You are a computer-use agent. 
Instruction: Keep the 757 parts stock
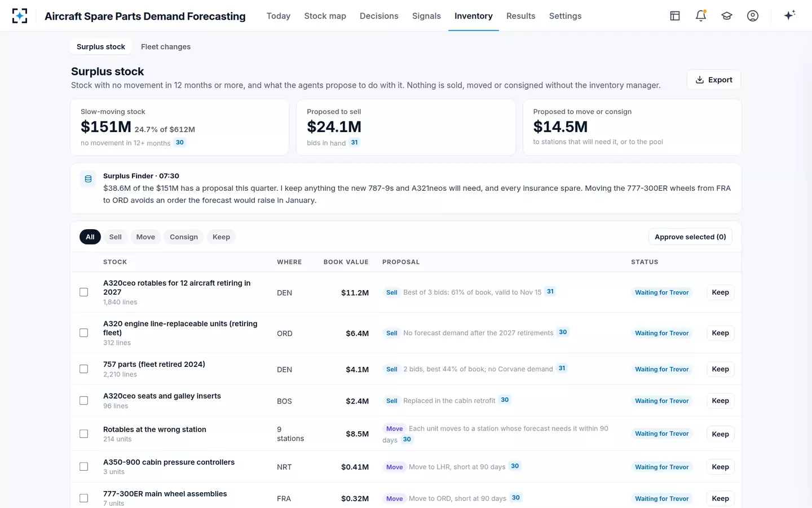pos(720,369)
